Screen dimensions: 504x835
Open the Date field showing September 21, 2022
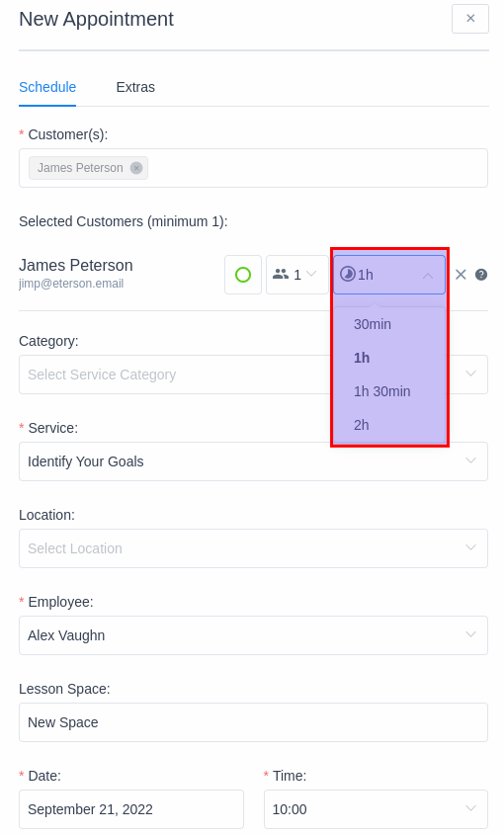[x=131, y=809]
